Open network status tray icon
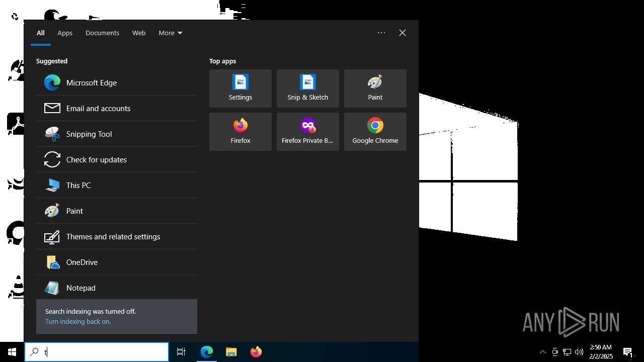Viewport: 644px width, 362px height. pos(567,352)
